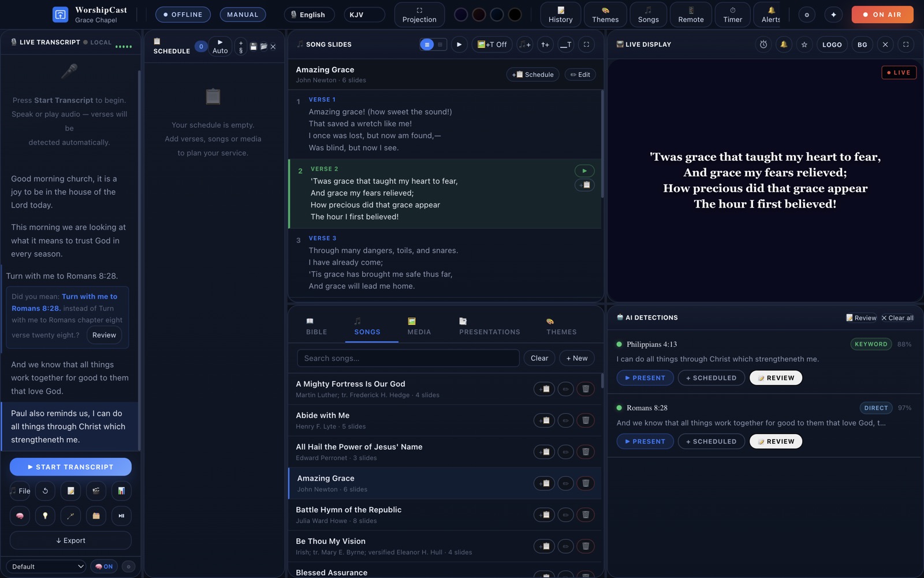Open the Default profile dropdown
Viewport: 924px width, 578px height.
point(47,566)
